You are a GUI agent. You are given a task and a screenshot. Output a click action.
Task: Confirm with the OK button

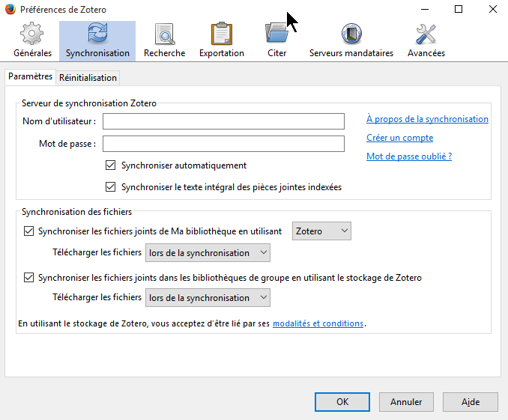tap(342, 402)
